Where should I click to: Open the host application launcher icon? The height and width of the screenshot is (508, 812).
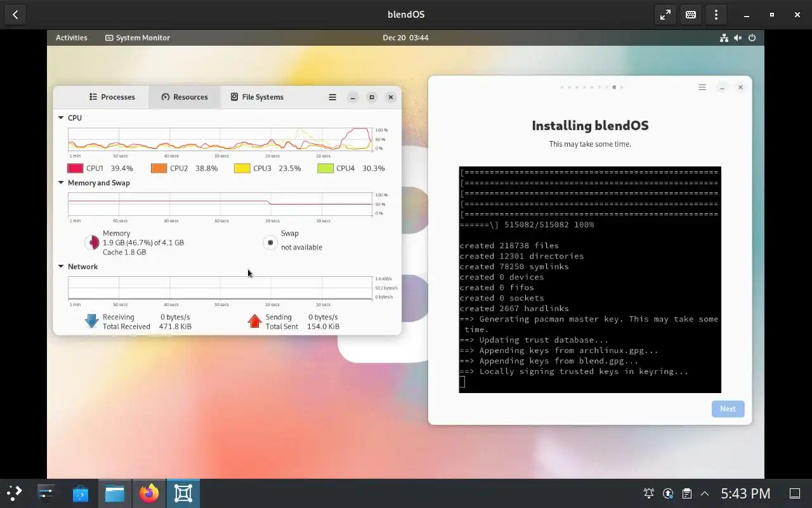[x=15, y=493]
